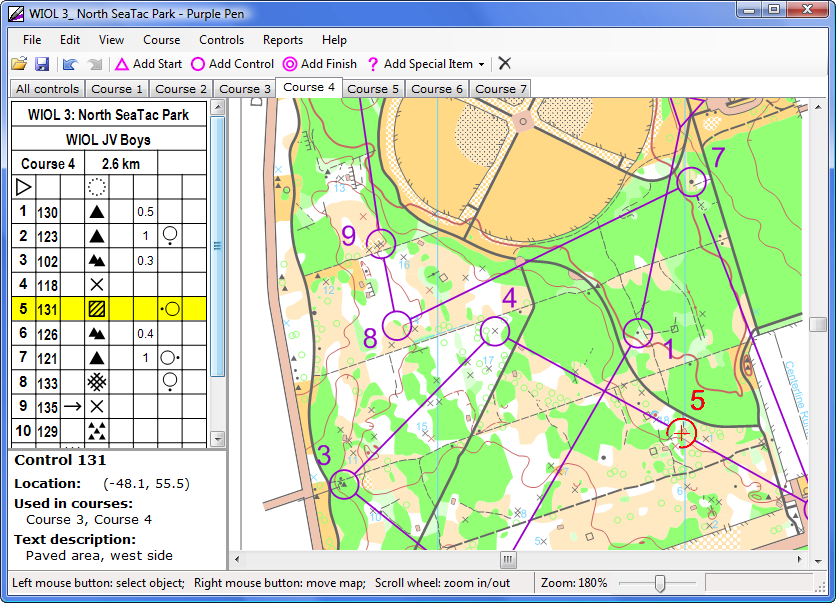
Task: Choose the Add Finish tool
Action: point(319,64)
